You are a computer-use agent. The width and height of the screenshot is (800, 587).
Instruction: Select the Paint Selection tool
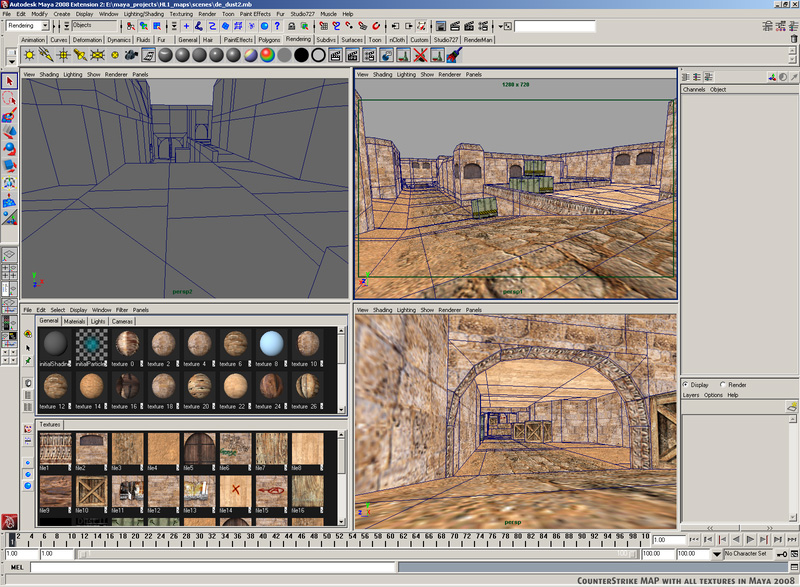click(x=10, y=115)
